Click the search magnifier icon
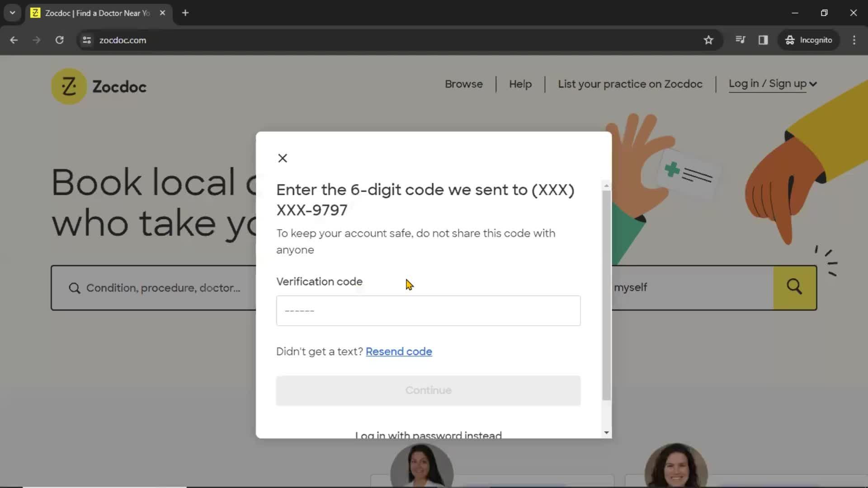The image size is (868, 488). coord(795,287)
